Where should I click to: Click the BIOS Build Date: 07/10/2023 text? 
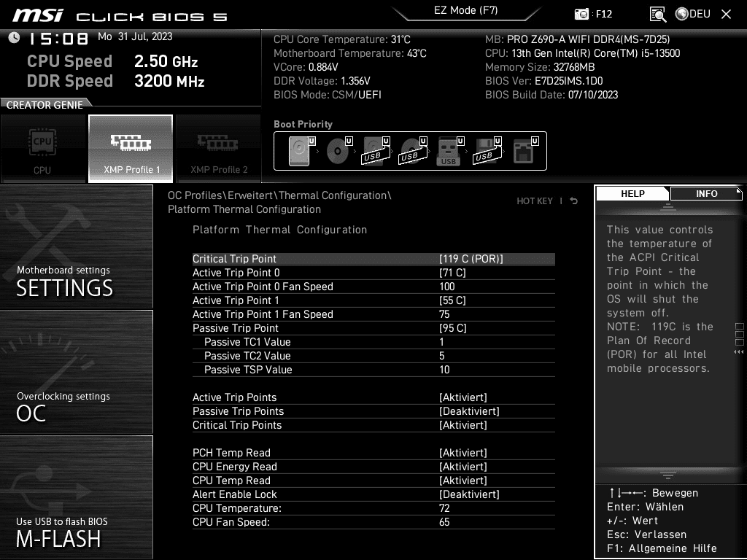point(551,95)
